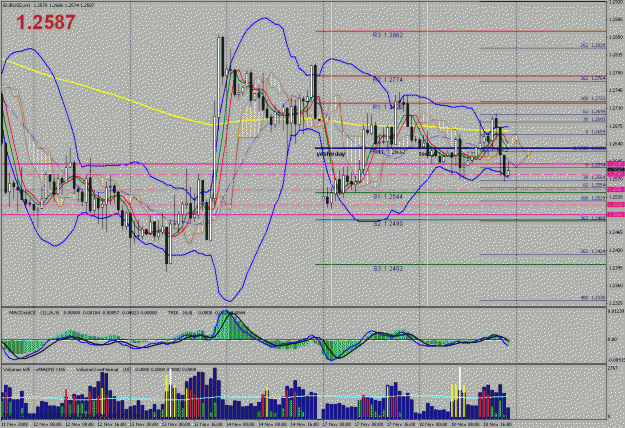
Task: Click the large red 1.2587 price label
Action: [46, 23]
